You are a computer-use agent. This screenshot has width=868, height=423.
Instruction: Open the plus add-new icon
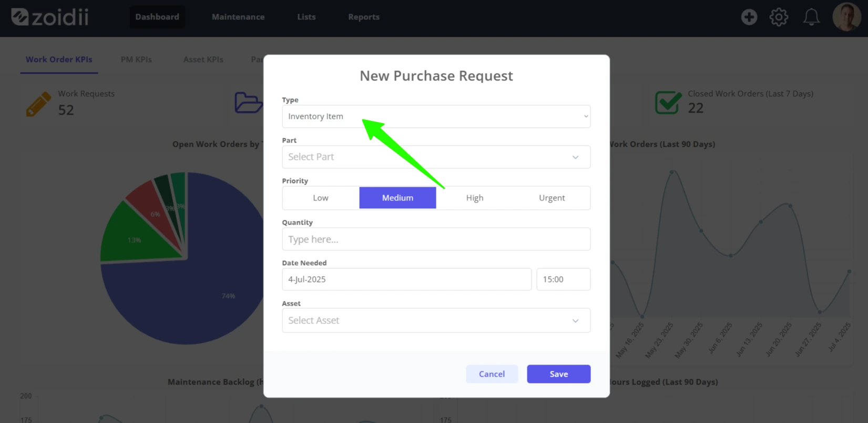coord(749,17)
